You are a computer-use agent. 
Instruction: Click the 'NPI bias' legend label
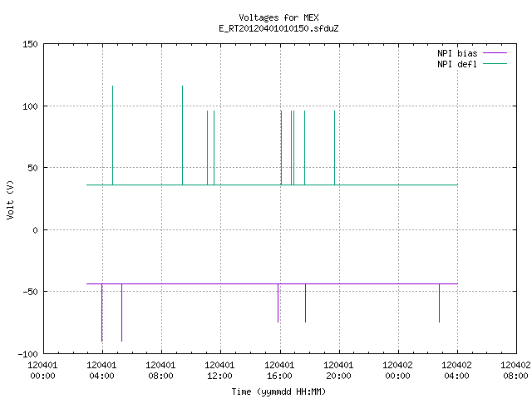coord(457,53)
